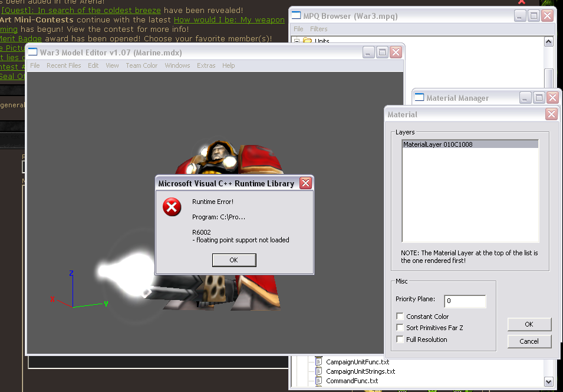Select CommandFunc.txt in MPQ Browser

tap(352, 381)
